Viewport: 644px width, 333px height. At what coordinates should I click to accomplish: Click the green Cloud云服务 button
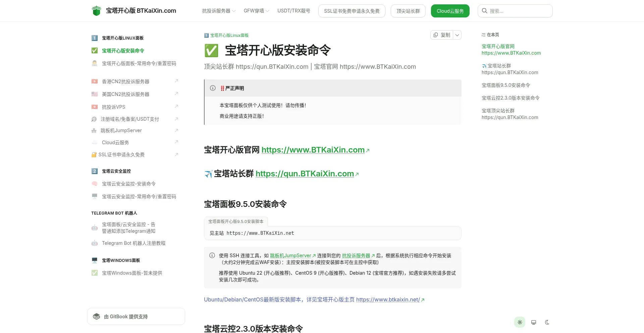(450, 11)
